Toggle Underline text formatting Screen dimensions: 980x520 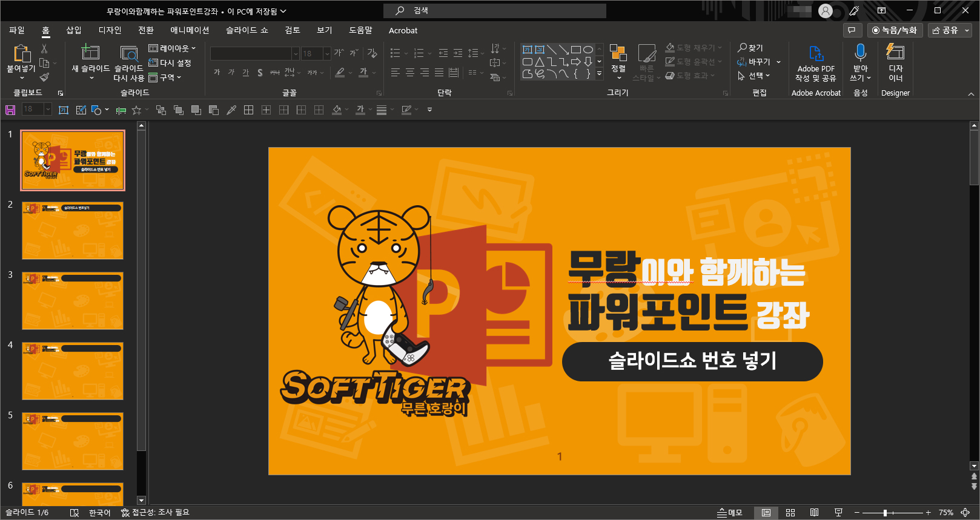pos(245,73)
